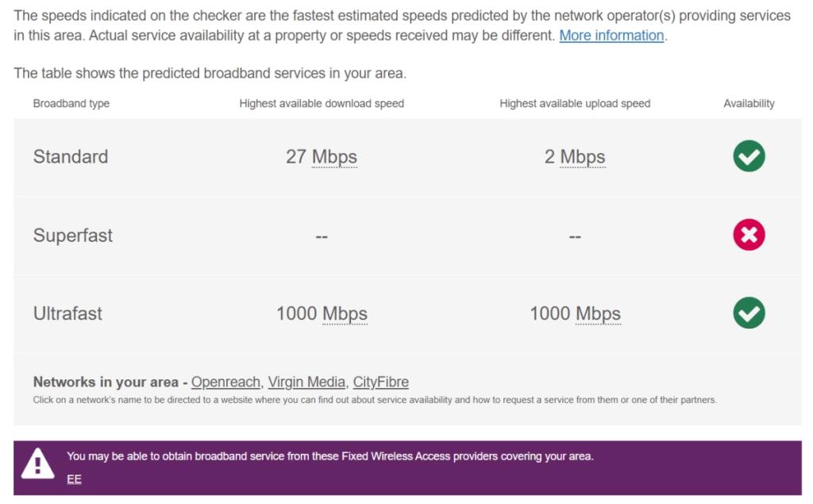813x504 pixels.
Task: Click the green Standard availability checkmark icon
Action: coord(749,156)
